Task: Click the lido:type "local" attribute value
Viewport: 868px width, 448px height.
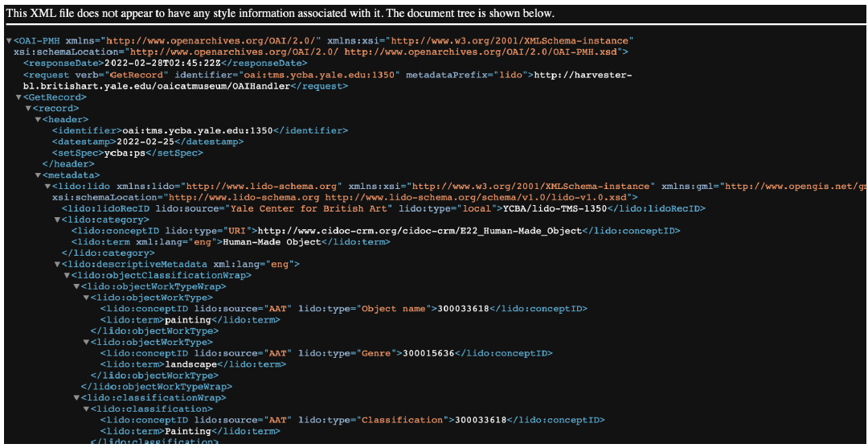Action: [x=477, y=209]
